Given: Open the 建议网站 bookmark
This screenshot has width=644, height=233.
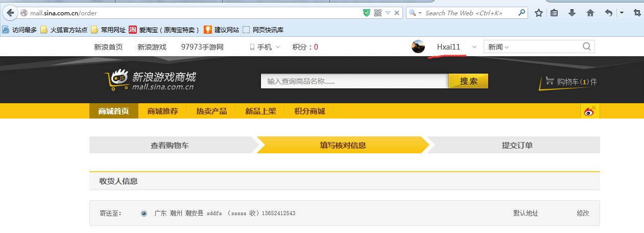Looking at the screenshot, I should pos(221,30).
